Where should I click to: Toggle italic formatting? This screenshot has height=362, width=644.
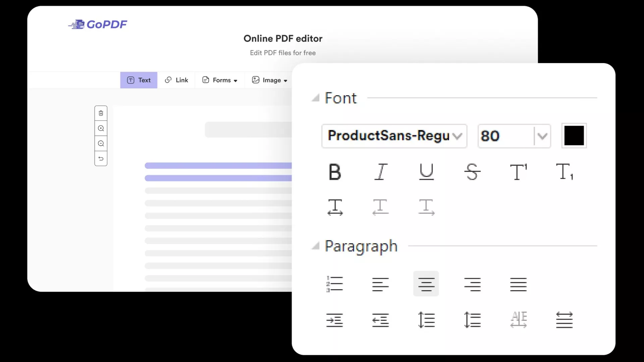(x=381, y=172)
